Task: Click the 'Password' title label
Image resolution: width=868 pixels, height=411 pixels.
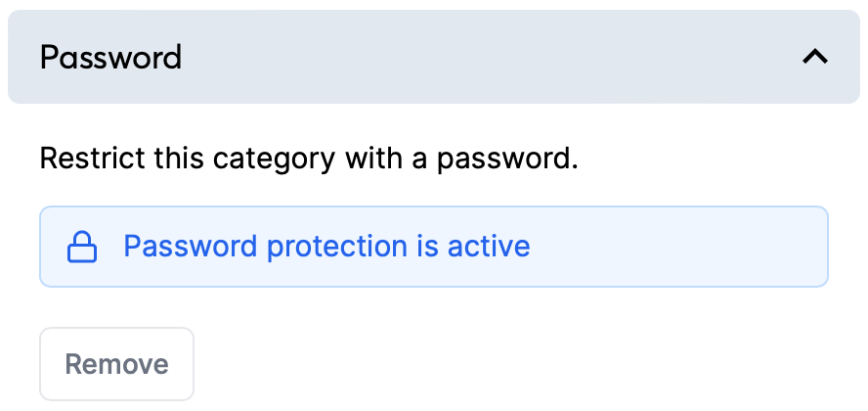Action: (x=110, y=57)
